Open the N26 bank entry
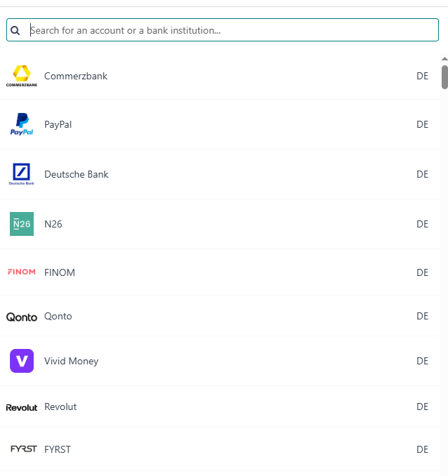Viewport: 448px width, 476px height. 53,224
